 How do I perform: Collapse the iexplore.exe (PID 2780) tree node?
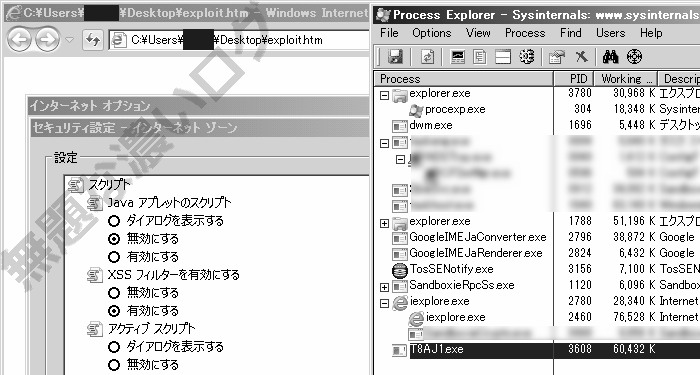click(384, 304)
